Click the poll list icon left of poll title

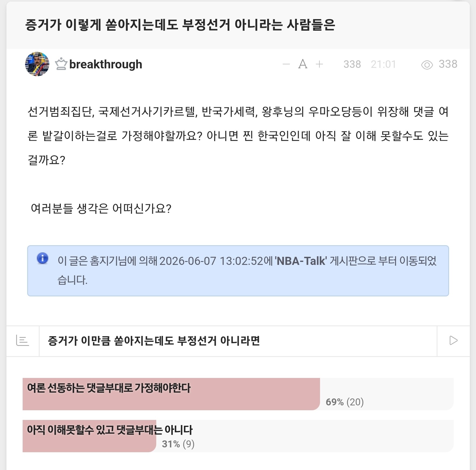tap(23, 341)
